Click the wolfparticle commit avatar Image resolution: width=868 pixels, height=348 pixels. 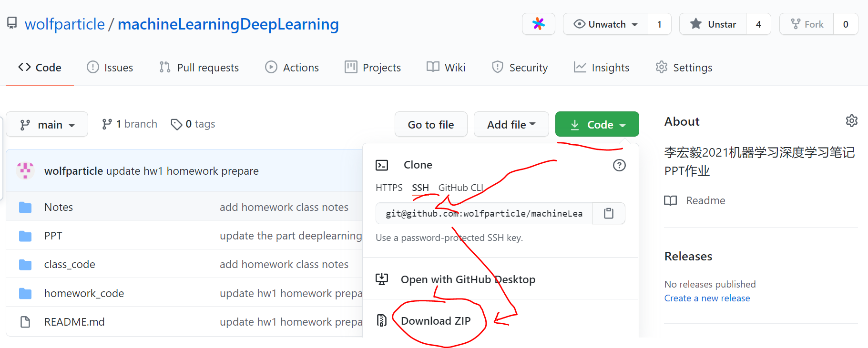[25, 170]
